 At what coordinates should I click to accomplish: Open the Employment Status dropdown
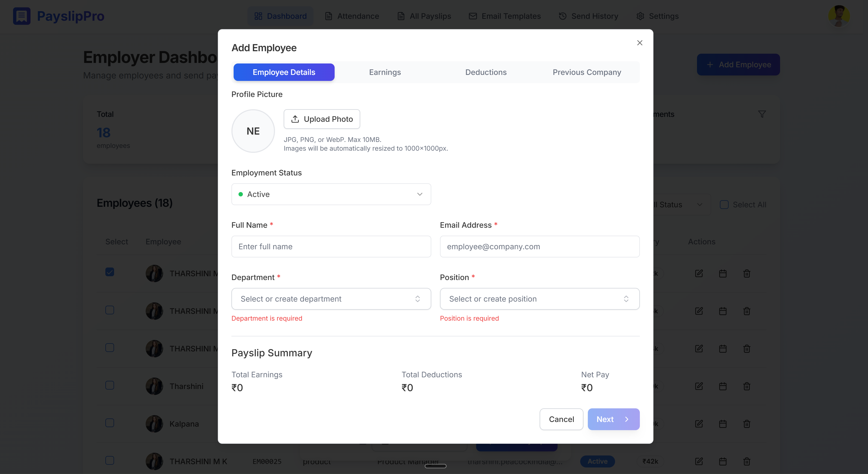point(331,194)
